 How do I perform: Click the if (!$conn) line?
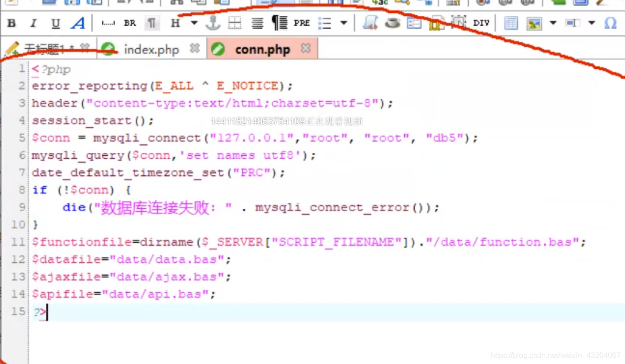pos(81,190)
